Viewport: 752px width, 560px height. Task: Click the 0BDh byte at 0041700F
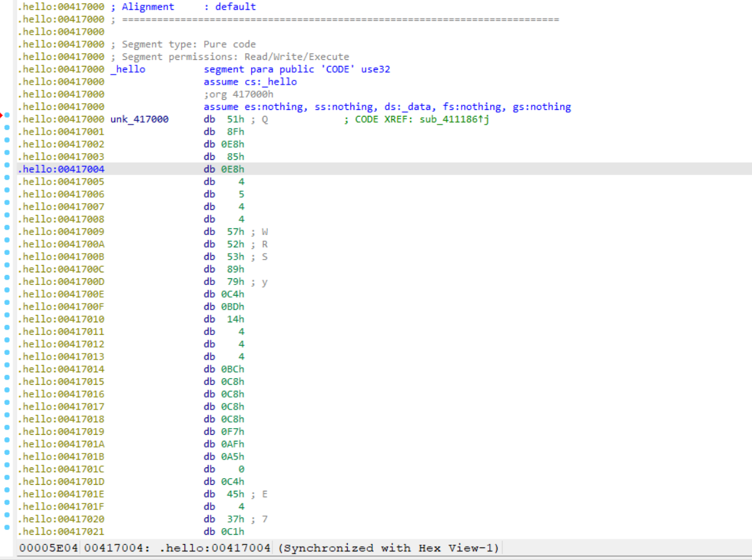pyautogui.click(x=232, y=307)
